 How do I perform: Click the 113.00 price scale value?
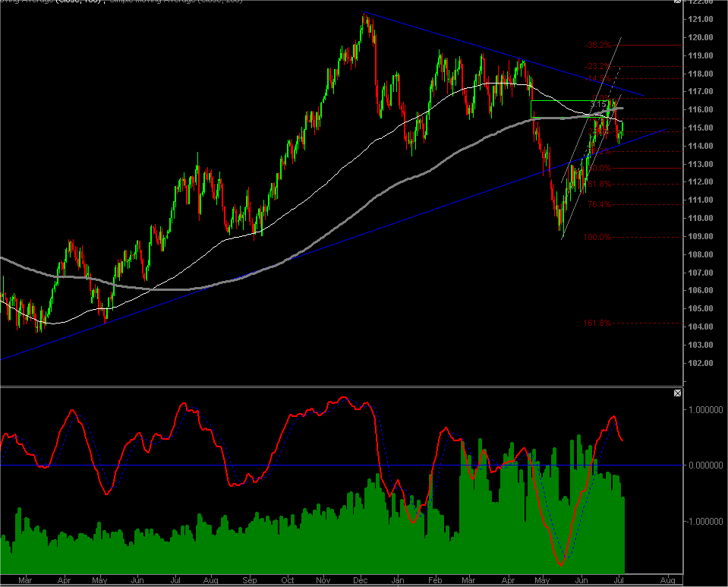tap(701, 164)
